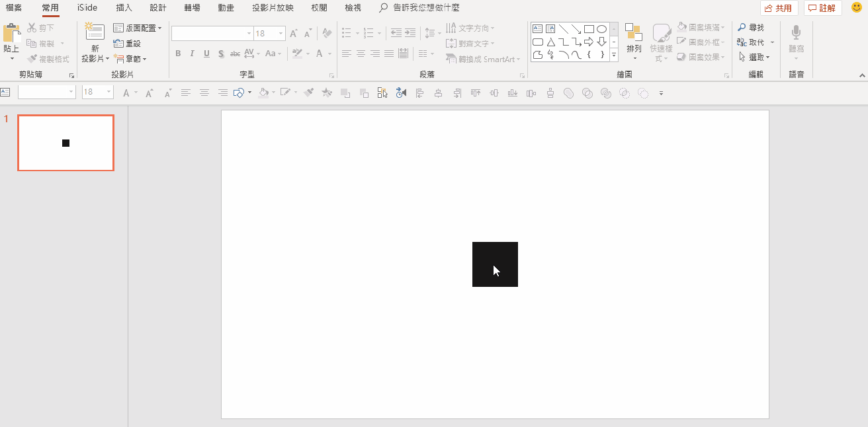Click quick access text box icon
The height and width of the screenshot is (427, 868).
pyautogui.click(x=5, y=93)
